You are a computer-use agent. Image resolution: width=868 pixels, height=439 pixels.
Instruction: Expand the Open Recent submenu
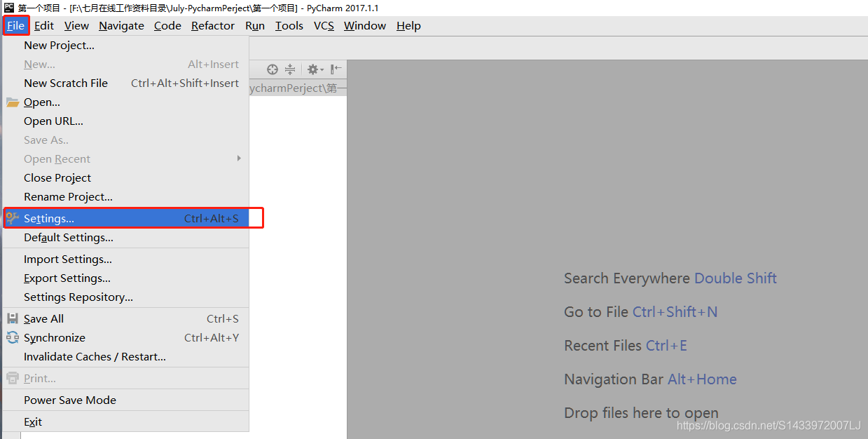pyautogui.click(x=126, y=159)
